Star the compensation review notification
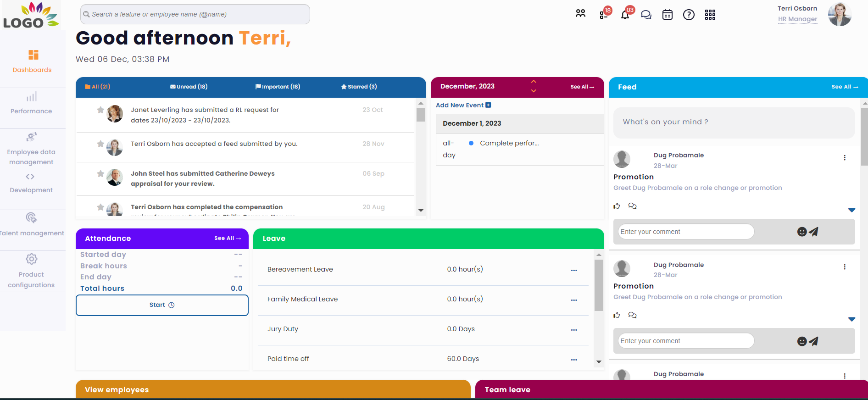 click(x=100, y=207)
